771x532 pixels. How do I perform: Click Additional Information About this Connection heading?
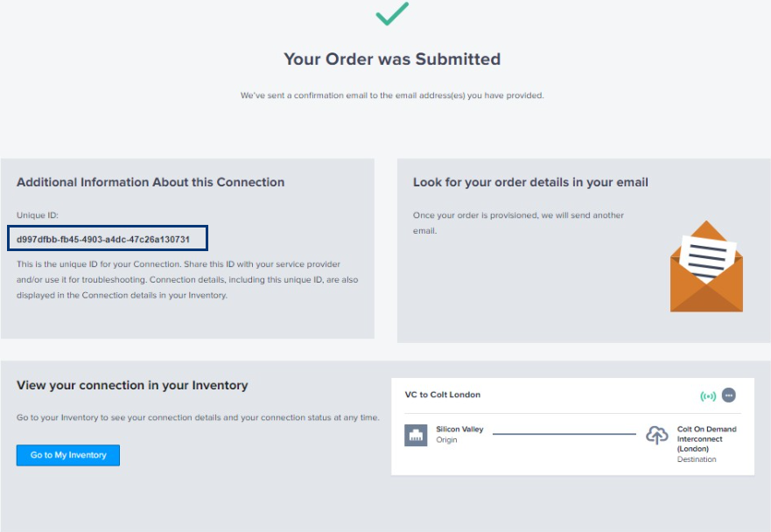click(x=151, y=182)
